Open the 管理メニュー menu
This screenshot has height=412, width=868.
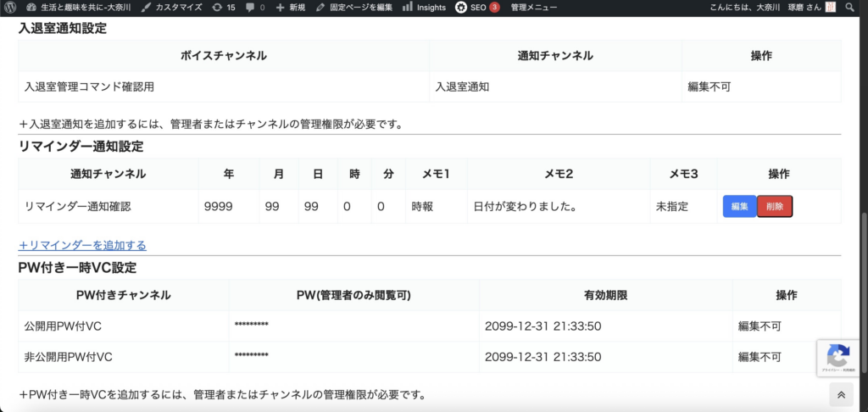pos(534,7)
